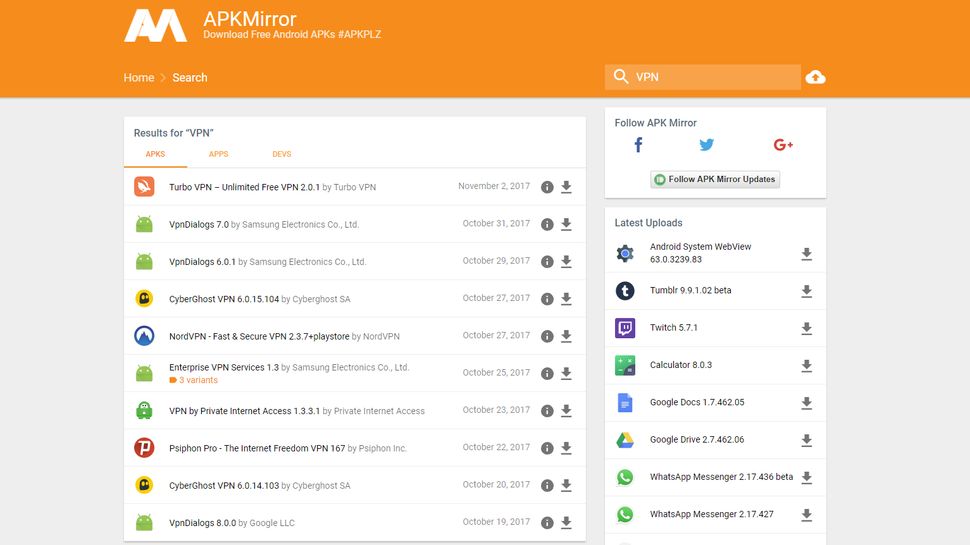Click the upload cloud icon beside search
Viewport: 970px width, 545px height.
(815, 77)
